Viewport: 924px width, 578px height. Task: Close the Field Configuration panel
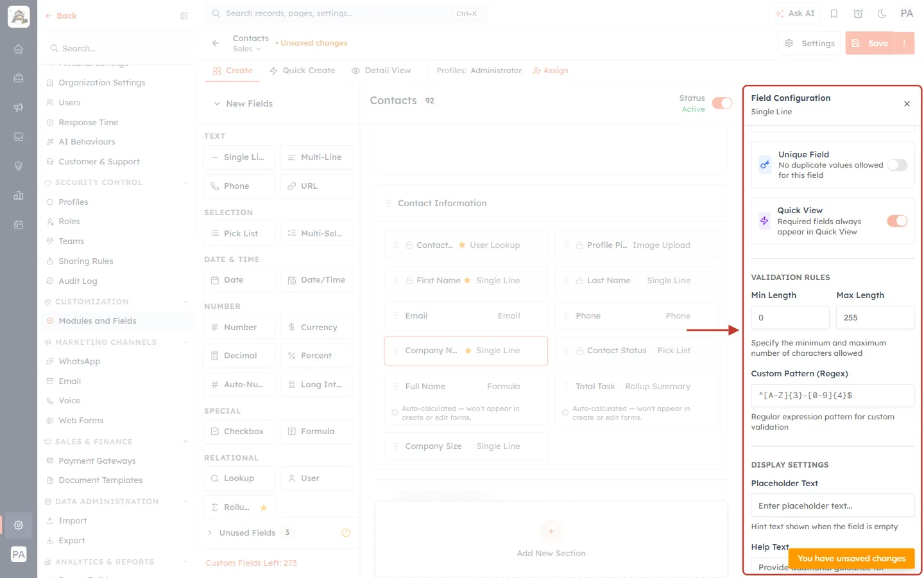pos(907,103)
